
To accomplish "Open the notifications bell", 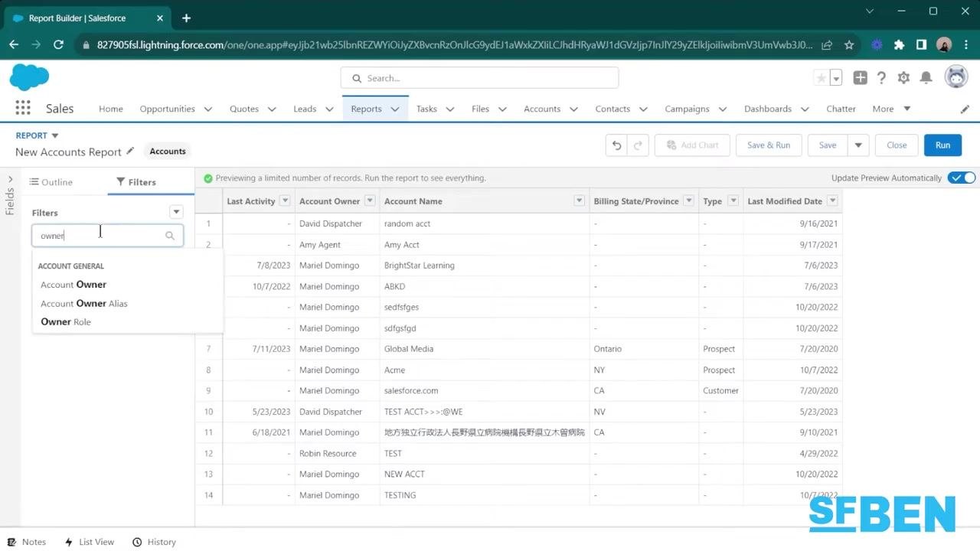I will (x=926, y=78).
